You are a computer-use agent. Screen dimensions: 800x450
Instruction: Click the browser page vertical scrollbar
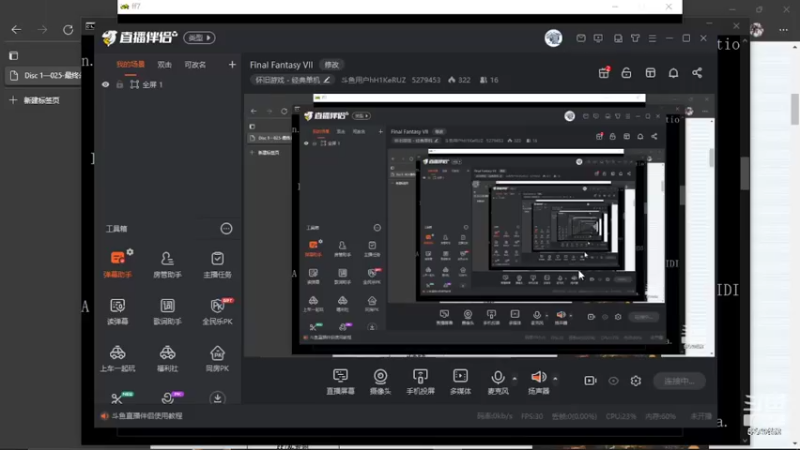coord(795,109)
